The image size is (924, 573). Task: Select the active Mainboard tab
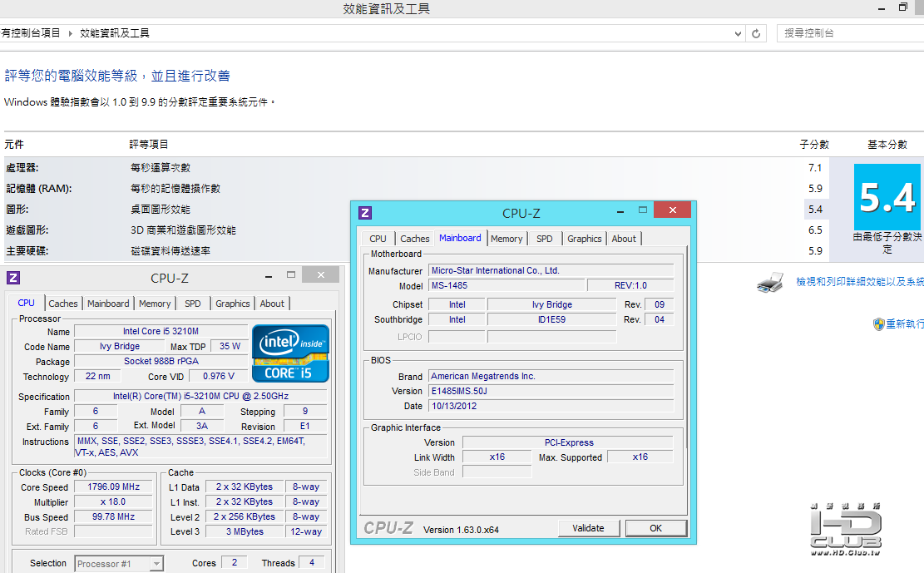pyautogui.click(x=460, y=238)
